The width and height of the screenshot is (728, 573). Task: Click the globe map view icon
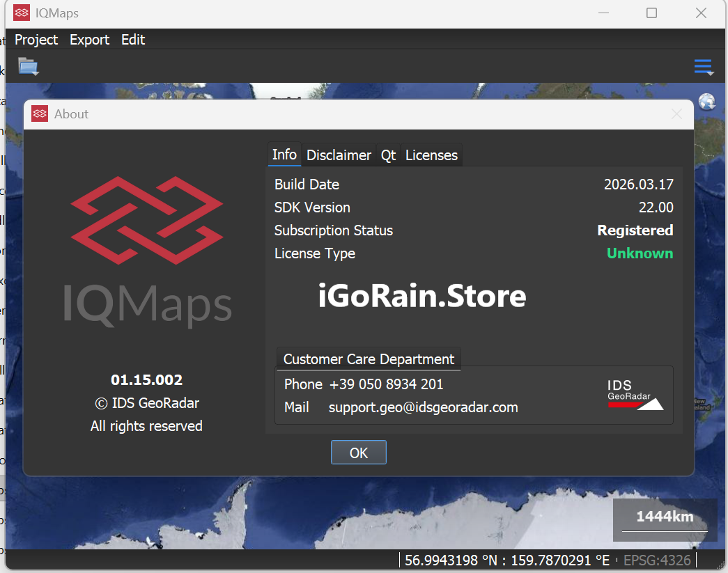click(x=706, y=102)
